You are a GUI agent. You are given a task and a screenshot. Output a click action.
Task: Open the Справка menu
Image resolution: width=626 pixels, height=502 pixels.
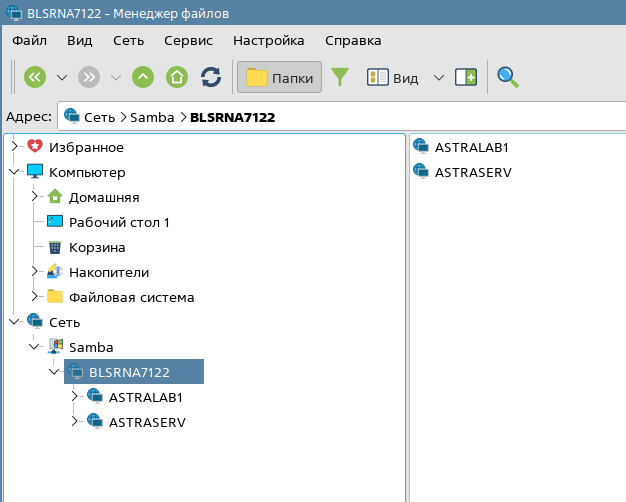point(353,40)
